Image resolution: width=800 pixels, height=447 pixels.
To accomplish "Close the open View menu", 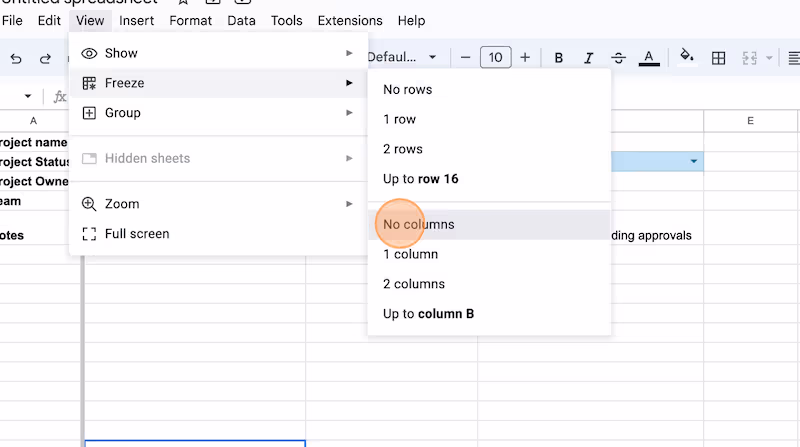I will 90,20.
